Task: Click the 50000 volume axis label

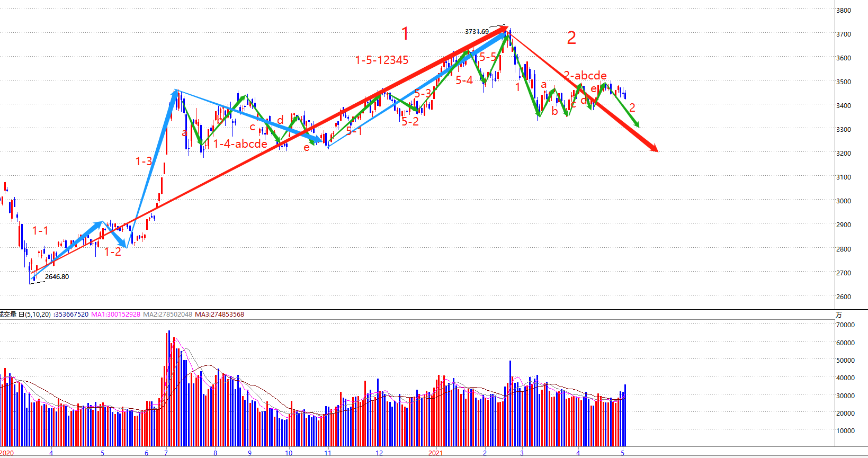Action: pyautogui.click(x=845, y=361)
